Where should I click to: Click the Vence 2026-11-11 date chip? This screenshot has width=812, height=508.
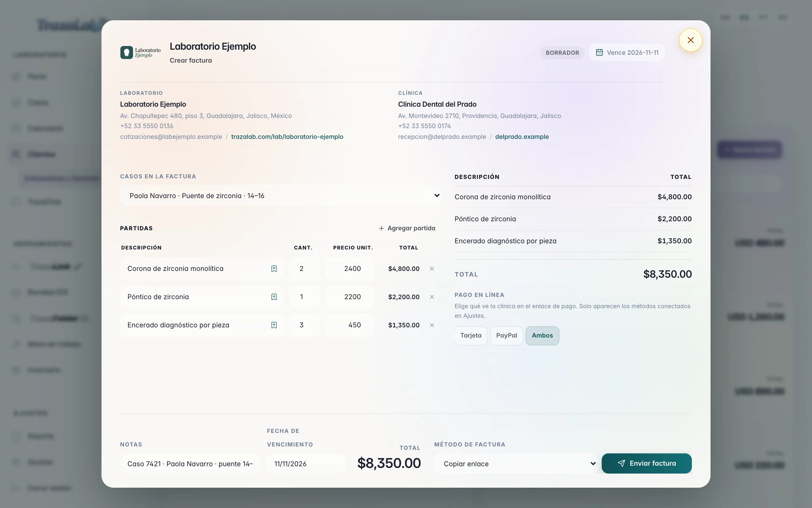[627, 53]
